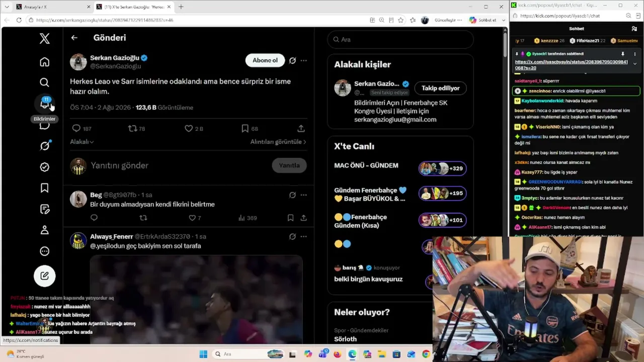Screen dimensions: 644x362
Task: Click Sörloth trending topic
Action: [346, 339]
